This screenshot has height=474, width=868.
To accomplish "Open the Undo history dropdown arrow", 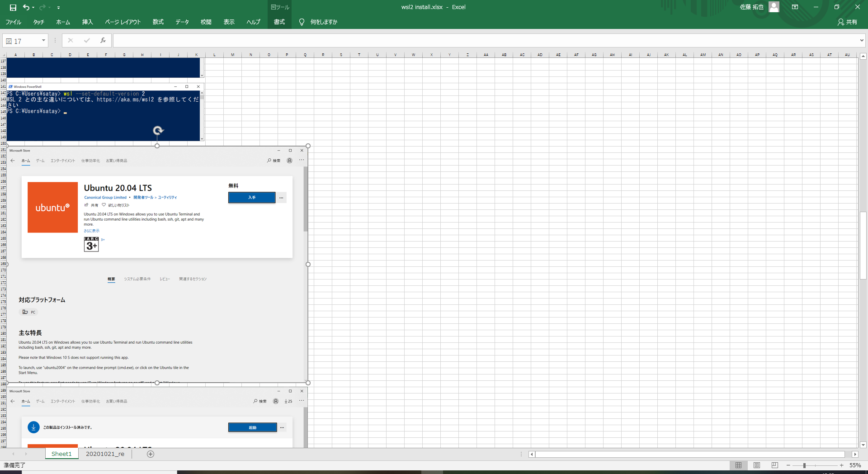I will (x=33, y=8).
